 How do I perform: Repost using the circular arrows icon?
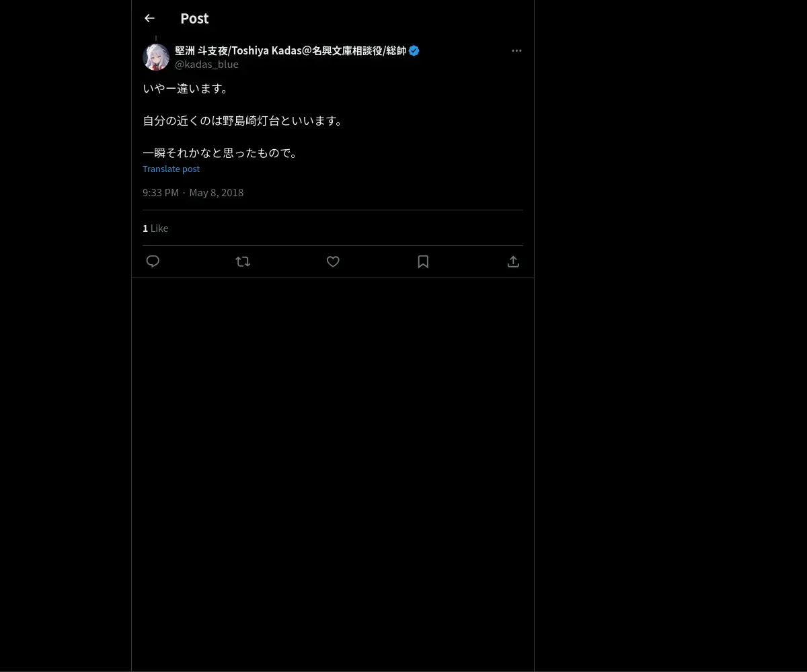[243, 261]
